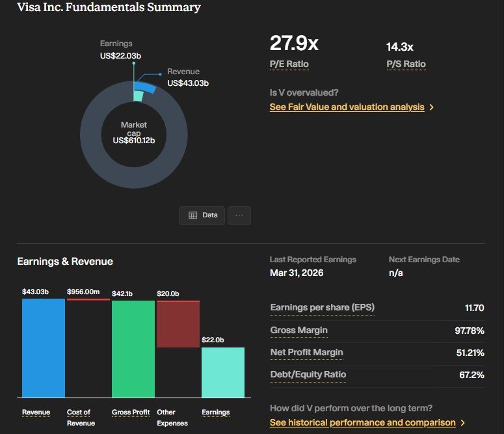Click the Next Earnings Date label

click(x=424, y=260)
